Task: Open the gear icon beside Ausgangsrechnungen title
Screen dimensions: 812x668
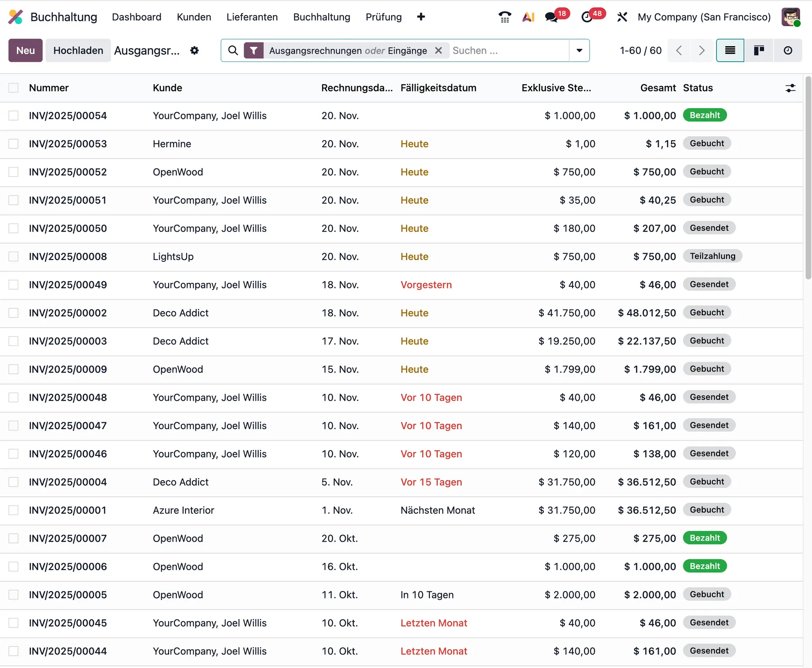Action: click(194, 50)
